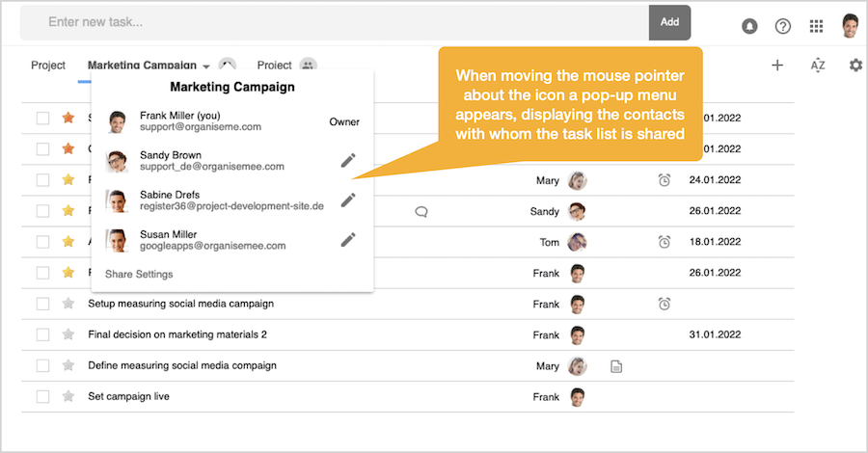Edit Susan Miller's sharing permissions pencil
Screen dimensions: 868x453
[x=348, y=239]
